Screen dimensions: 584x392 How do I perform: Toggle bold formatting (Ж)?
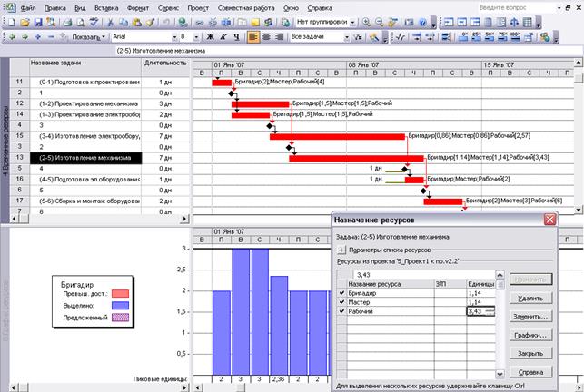pos(210,37)
